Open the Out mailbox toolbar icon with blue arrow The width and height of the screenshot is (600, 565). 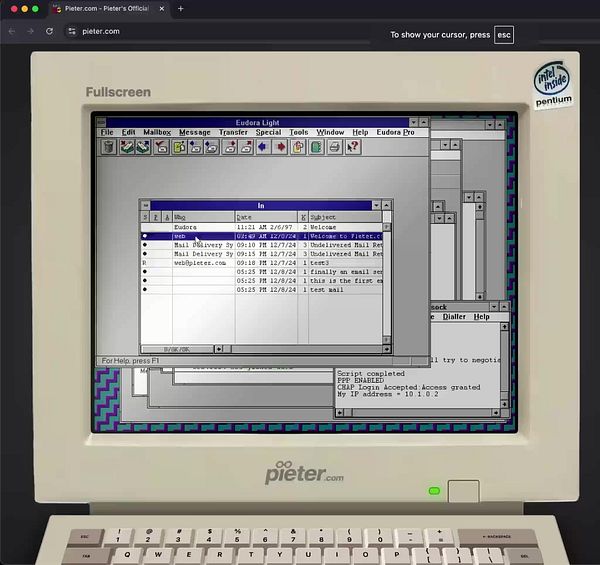(x=143, y=147)
